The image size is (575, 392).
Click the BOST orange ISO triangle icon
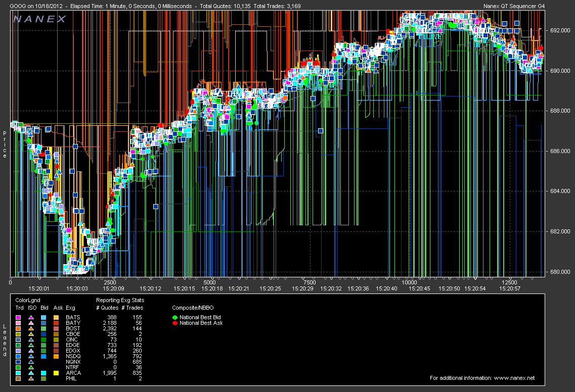[x=31, y=328]
